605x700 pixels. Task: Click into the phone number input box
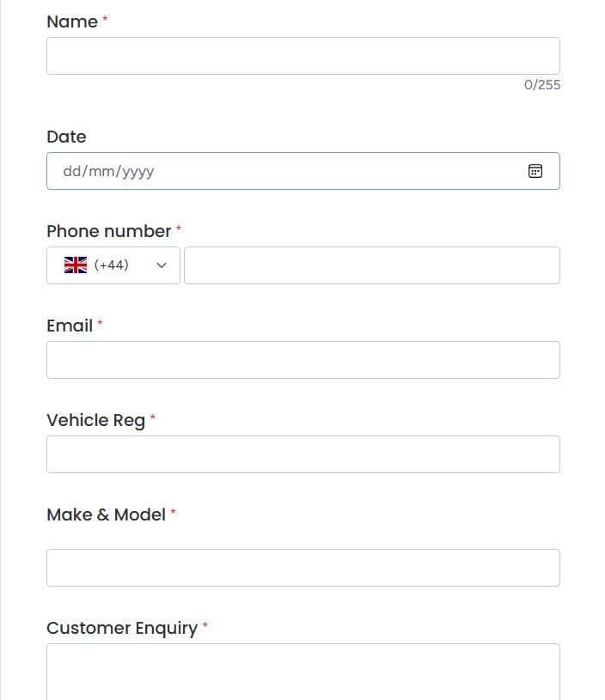click(372, 265)
